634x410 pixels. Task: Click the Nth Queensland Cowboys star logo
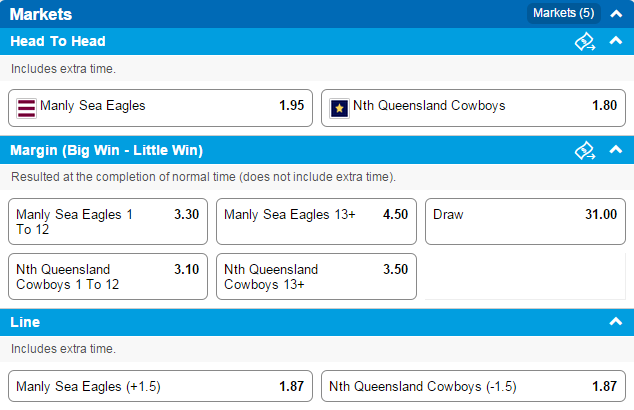[339, 108]
